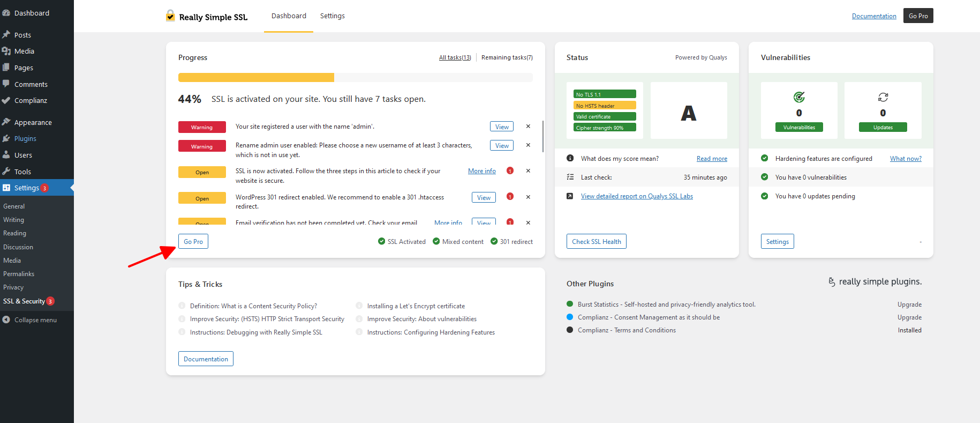Screen dimensions: 980x423
Task: Switch to the Dashboard tab of Really Simple SSL
Action: (289, 16)
